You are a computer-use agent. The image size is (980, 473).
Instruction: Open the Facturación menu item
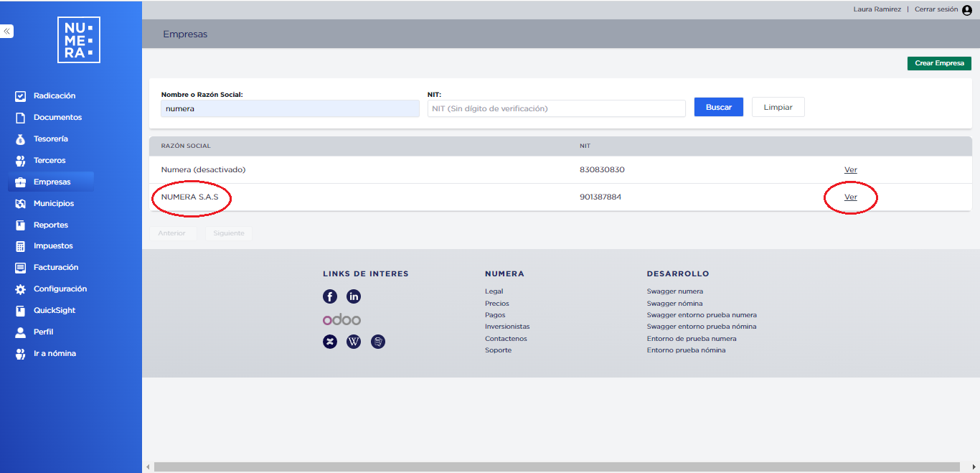tap(56, 268)
